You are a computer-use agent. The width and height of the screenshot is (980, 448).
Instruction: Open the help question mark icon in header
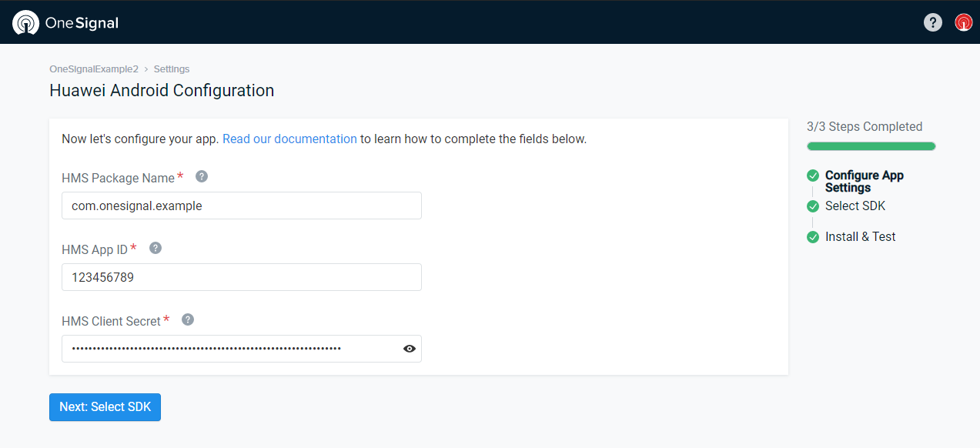point(932,22)
